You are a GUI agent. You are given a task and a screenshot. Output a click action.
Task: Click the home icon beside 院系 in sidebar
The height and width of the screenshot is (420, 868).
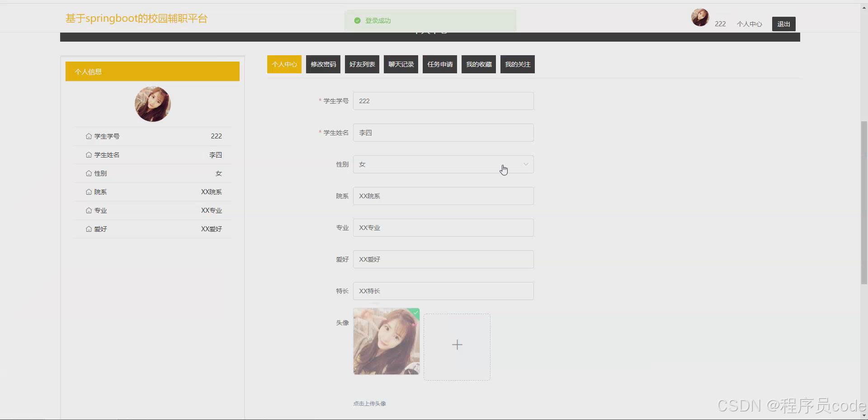tap(89, 192)
